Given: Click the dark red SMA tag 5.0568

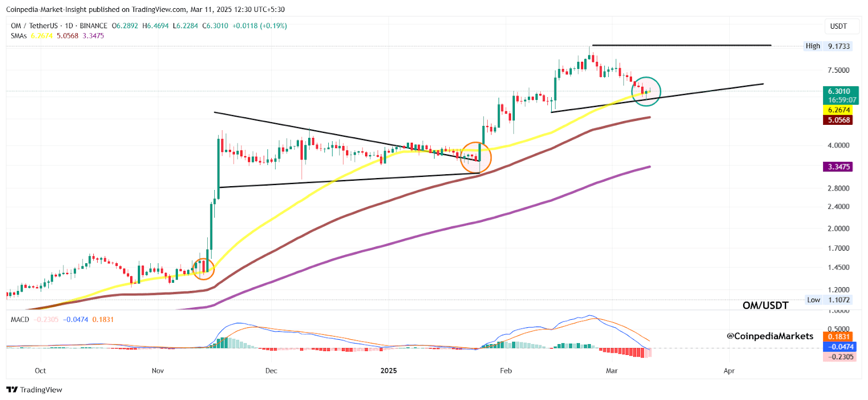Looking at the screenshot, I should coord(839,120).
